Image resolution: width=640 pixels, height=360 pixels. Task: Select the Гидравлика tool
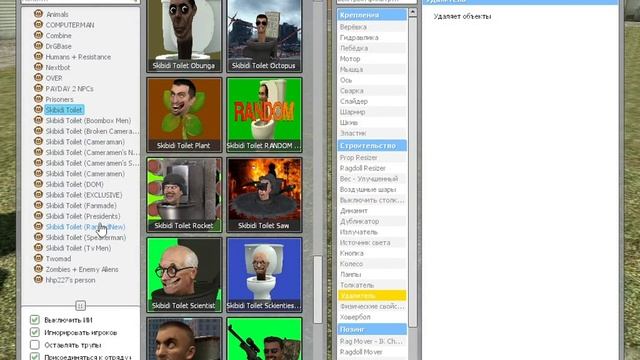tap(372, 38)
